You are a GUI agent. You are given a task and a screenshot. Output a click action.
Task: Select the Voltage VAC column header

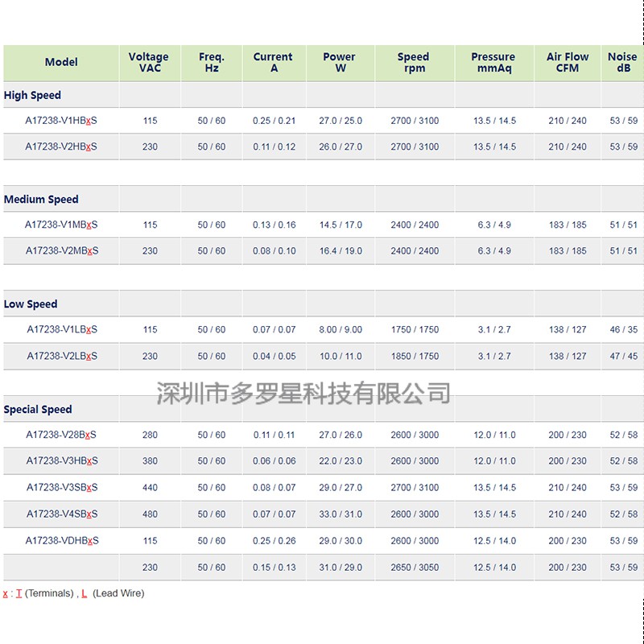(149, 63)
